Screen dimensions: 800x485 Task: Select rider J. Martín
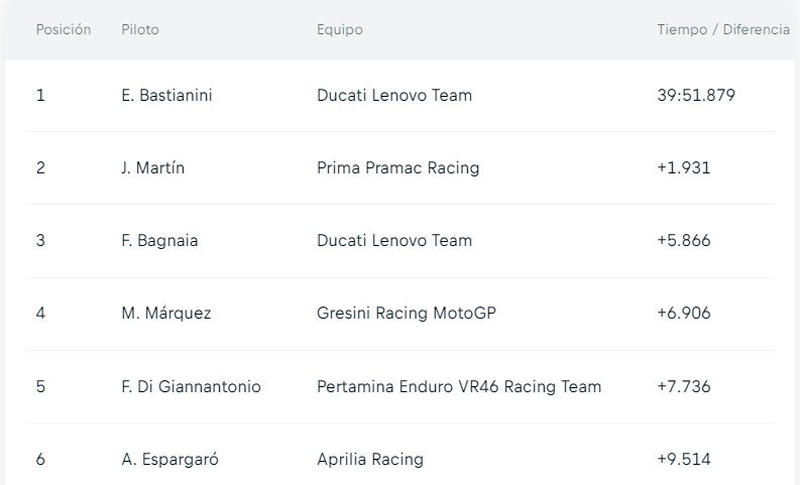click(x=152, y=168)
